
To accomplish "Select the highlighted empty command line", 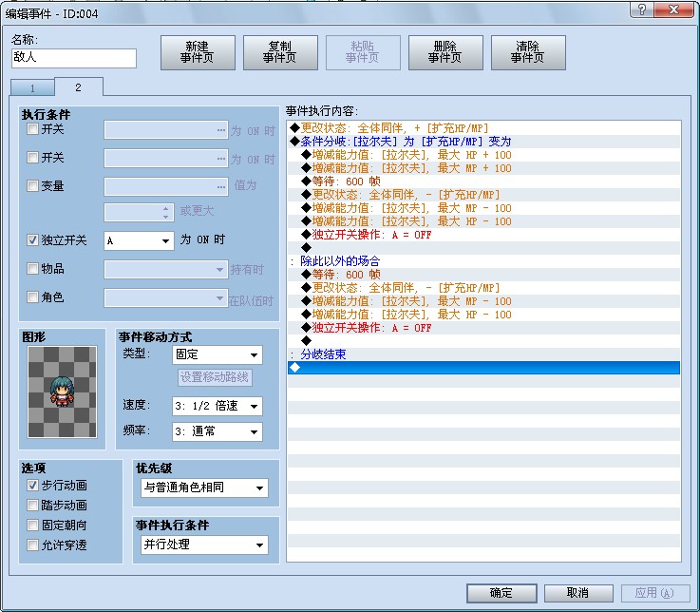I will coord(484,368).
